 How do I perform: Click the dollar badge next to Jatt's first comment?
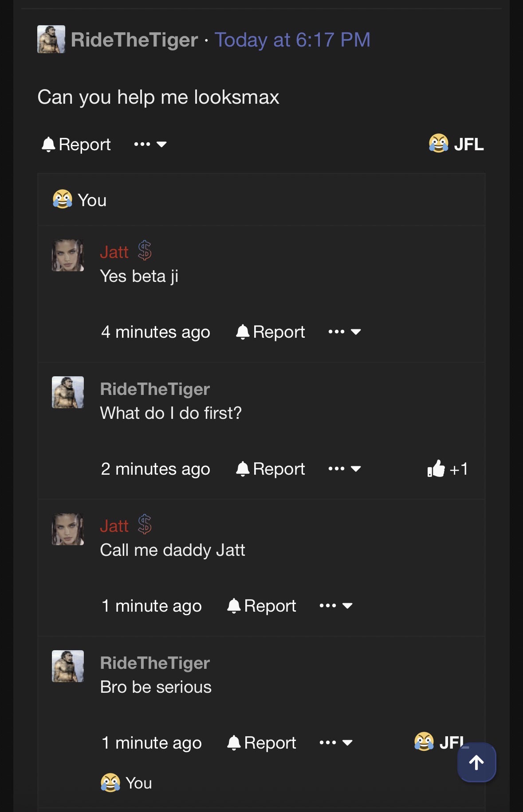pyautogui.click(x=145, y=251)
